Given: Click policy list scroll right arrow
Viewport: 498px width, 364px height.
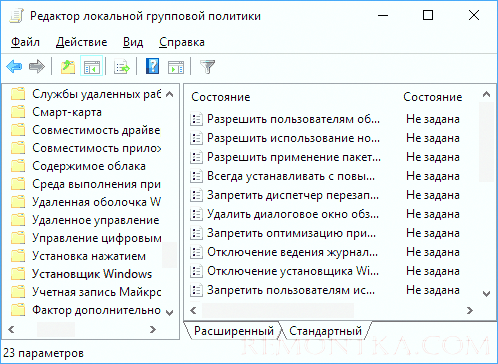Looking at the screenshot, I should coord(469,311).
